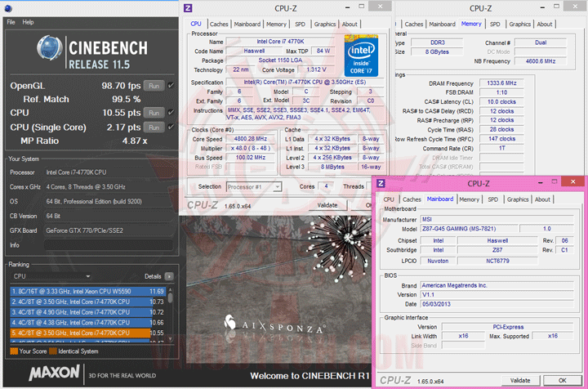Click the ranking list scrollbar
The height and width of the screenshot is (389, 588).
[x=170, y=315]
